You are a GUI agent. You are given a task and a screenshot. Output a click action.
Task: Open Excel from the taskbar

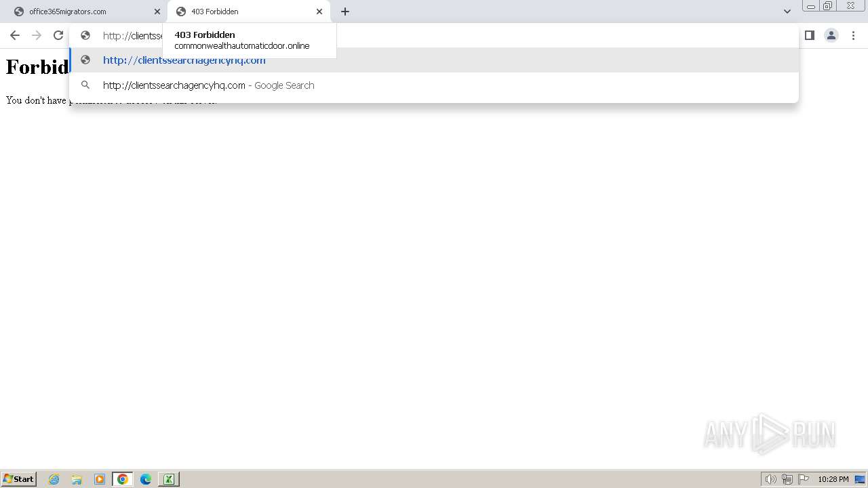pyautogui.click(x=169, y=479)
